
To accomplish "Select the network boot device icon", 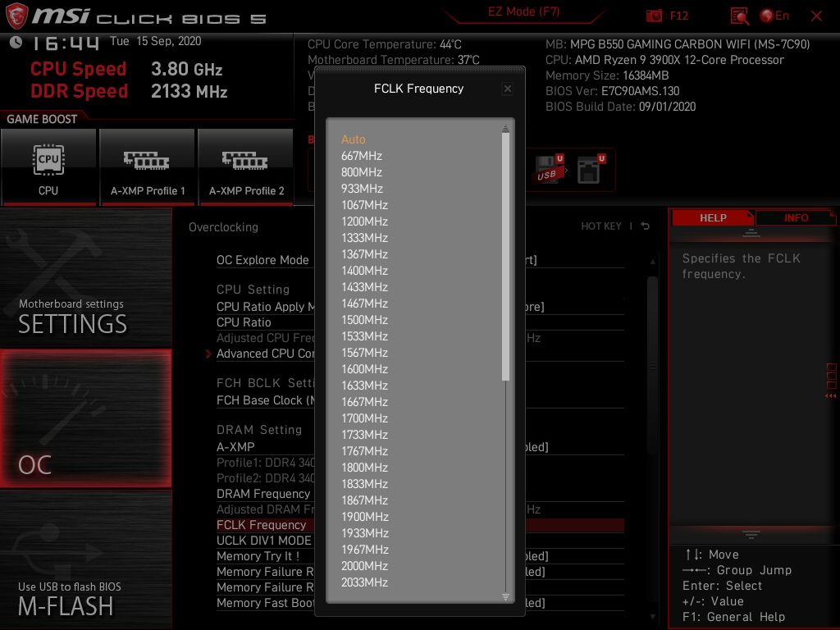I will click(591, 169).
